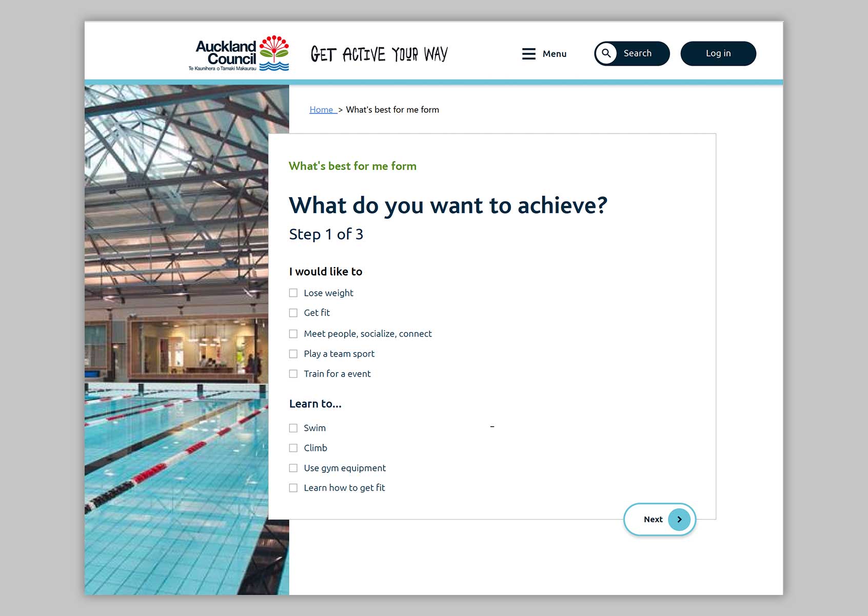Click the arrow icon on Next button

tap(679, 519)
